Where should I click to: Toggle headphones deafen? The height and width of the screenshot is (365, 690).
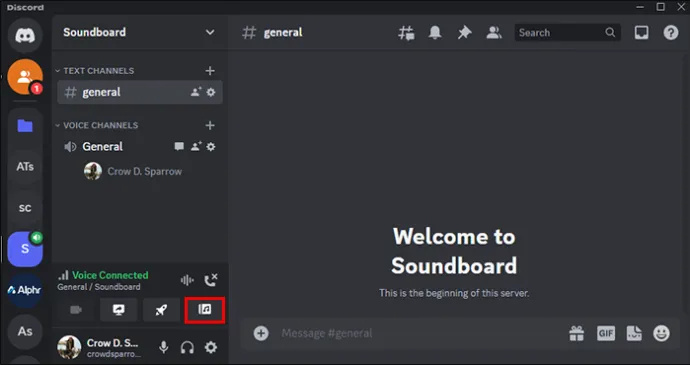pos(187,347)
